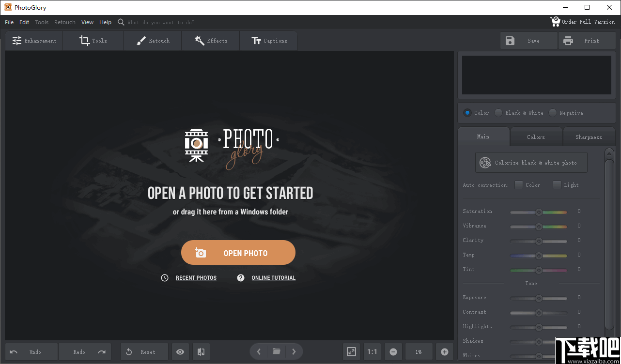Viewport: 621px width, 364px height.
Task: Click the zoom percentage field
Action: tap(419, 352)
